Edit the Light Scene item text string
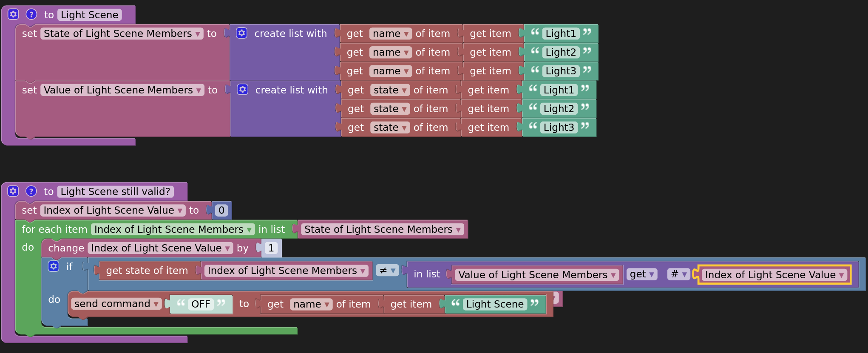868x353 pixels. pyautogui.click(x=495, y=304)
